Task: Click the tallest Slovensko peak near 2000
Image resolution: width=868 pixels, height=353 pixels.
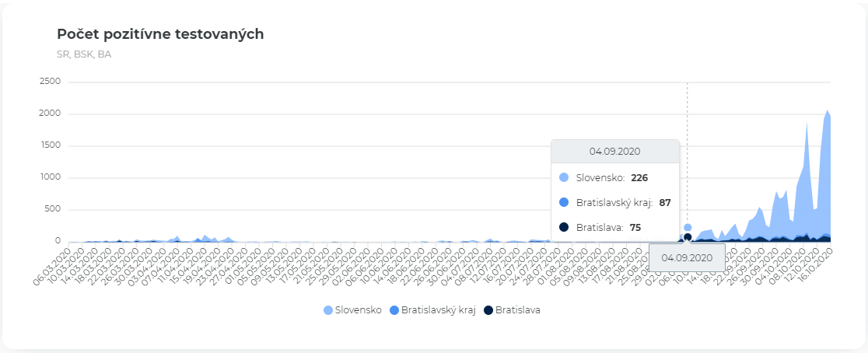Action: [x=827, y=111]
